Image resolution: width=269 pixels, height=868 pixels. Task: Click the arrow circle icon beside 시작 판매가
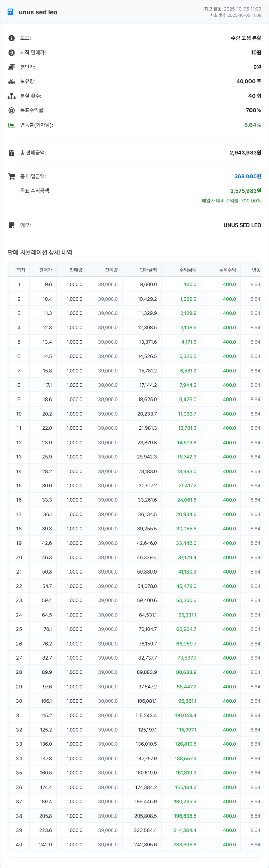coord(12,53)
